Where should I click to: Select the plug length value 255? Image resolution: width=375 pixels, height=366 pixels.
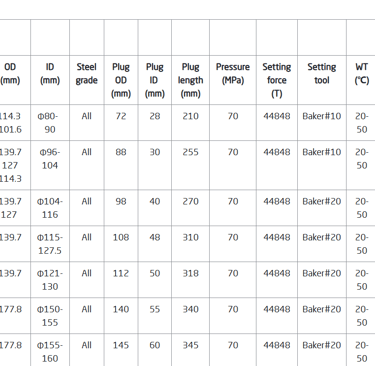tap(190, 152)
